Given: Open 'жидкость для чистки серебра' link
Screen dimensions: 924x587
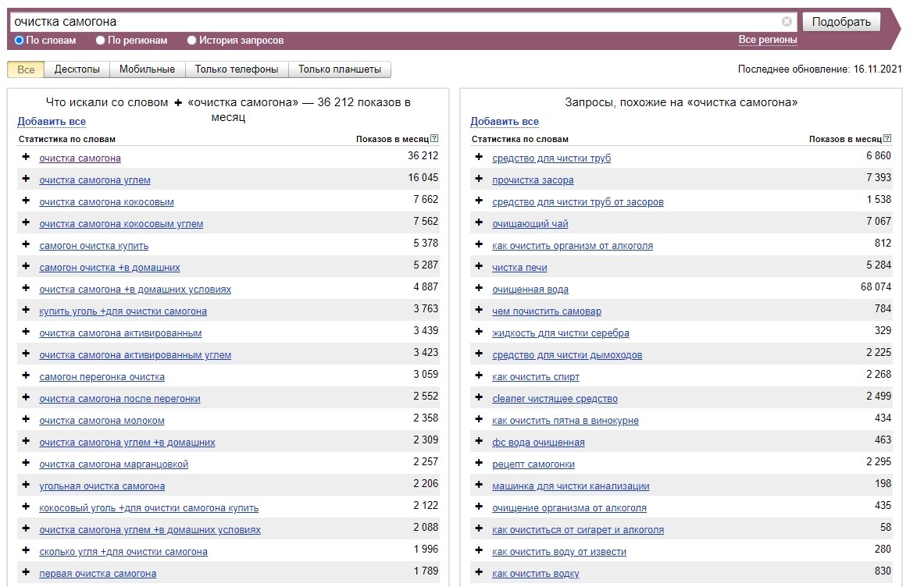Looking at the screenshot, I should point(560,333).
